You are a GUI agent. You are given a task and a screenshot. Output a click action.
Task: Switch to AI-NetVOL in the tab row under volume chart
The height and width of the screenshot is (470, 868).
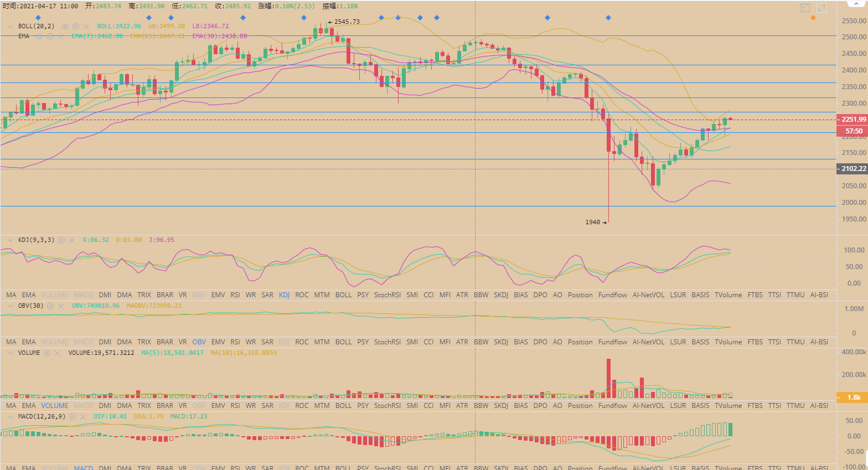[649, 406]
